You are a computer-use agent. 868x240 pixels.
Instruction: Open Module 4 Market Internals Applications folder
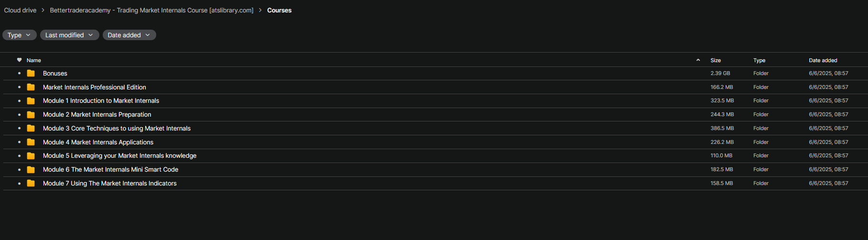coord(98,142)
